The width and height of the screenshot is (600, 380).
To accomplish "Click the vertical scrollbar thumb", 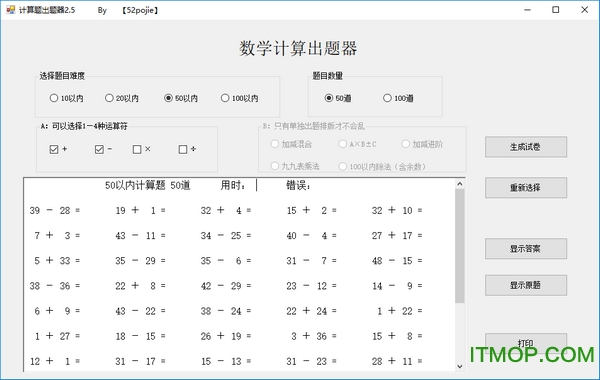I will pyautogui.click(x=460, y=246).
